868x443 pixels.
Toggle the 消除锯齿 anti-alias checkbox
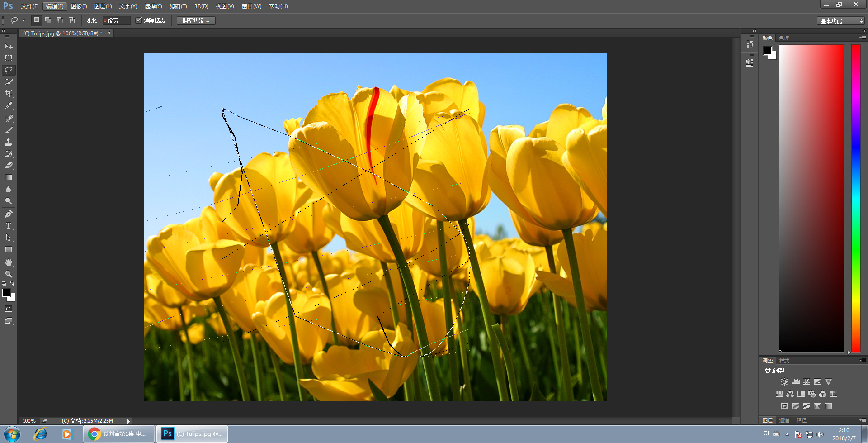139,20
